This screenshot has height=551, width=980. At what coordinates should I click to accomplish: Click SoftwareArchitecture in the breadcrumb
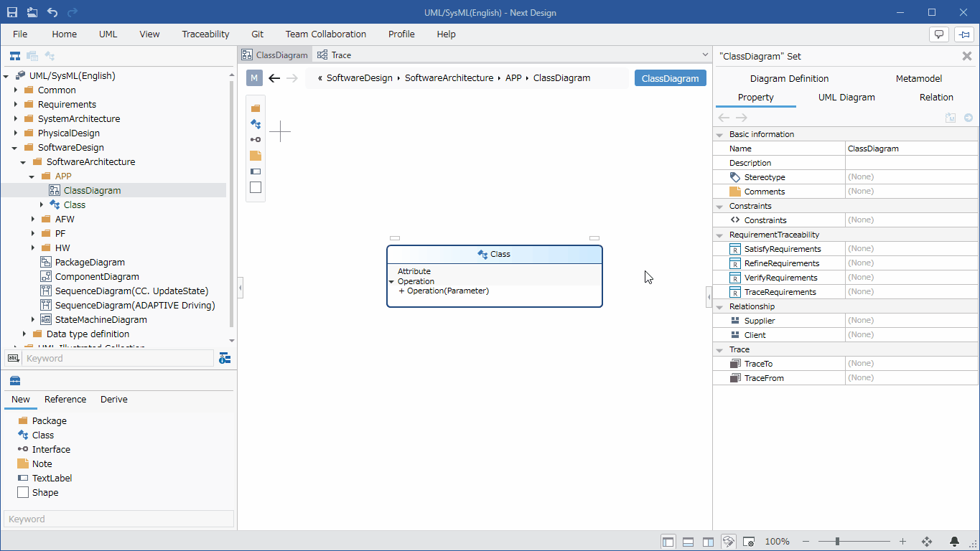(449, 78)
